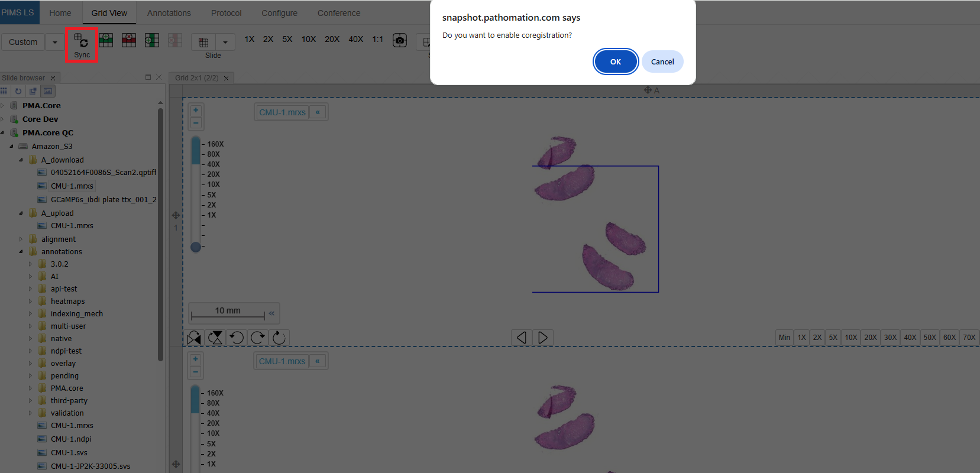Image resolution: width=980 pixels, height=473 pixels.
Task: Collapse the top viewer's scale bar
Action: click(271, 313)
